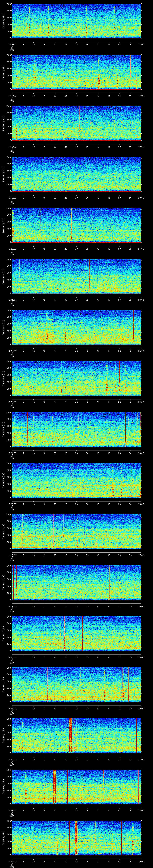Viewport: 153px width, 868px height.
Task: Click the '9:17:00' time axis label
Action: pyautogui.click(x=12, y=96)
